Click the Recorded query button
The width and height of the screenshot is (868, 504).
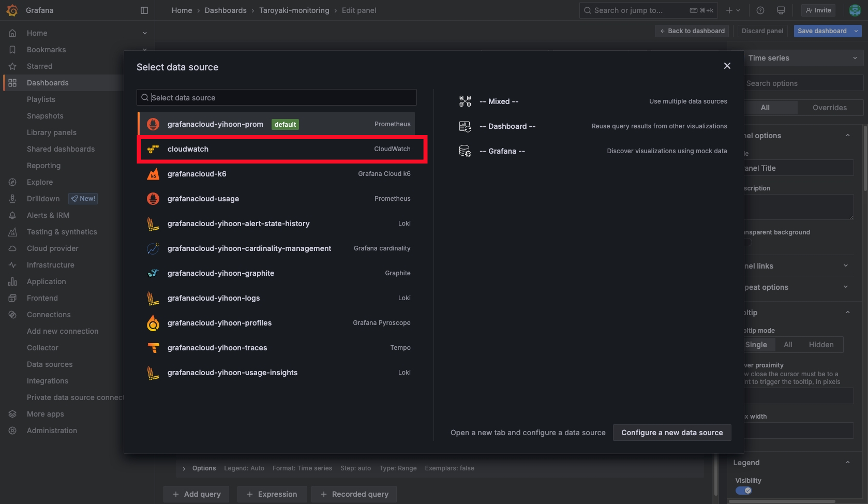pos(354,494)
